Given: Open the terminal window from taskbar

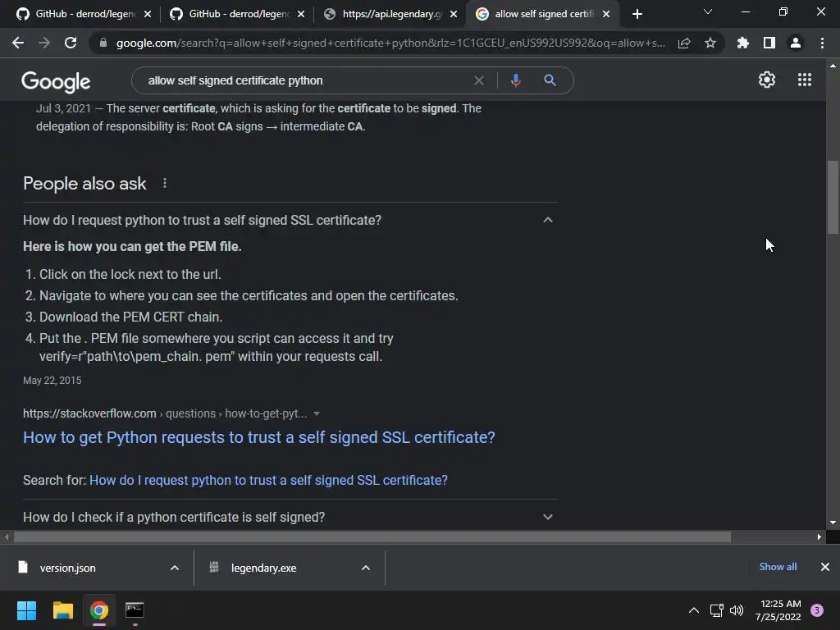Looking at the screenshot, I should coord(135,610).
